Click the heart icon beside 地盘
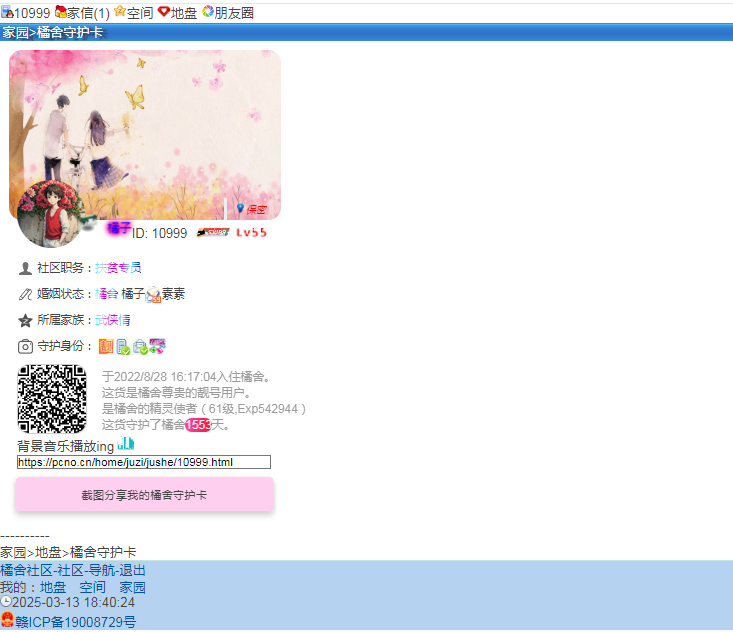This screenshot has height=632, width=733. (164, 12)
